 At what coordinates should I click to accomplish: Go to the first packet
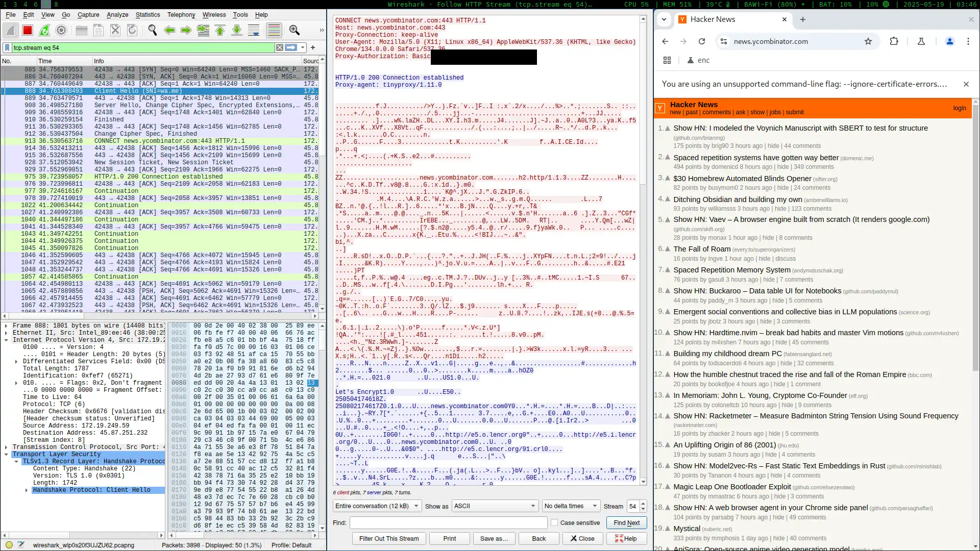coord(220,31)
